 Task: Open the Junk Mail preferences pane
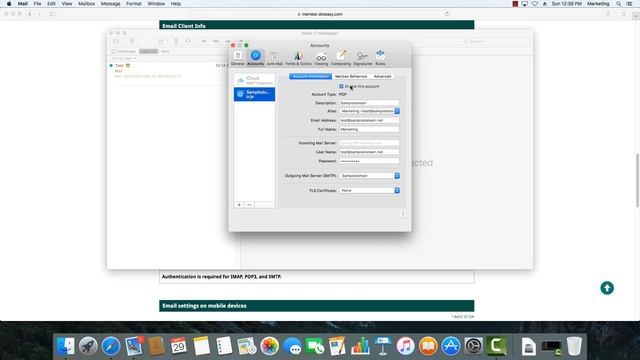274,58
